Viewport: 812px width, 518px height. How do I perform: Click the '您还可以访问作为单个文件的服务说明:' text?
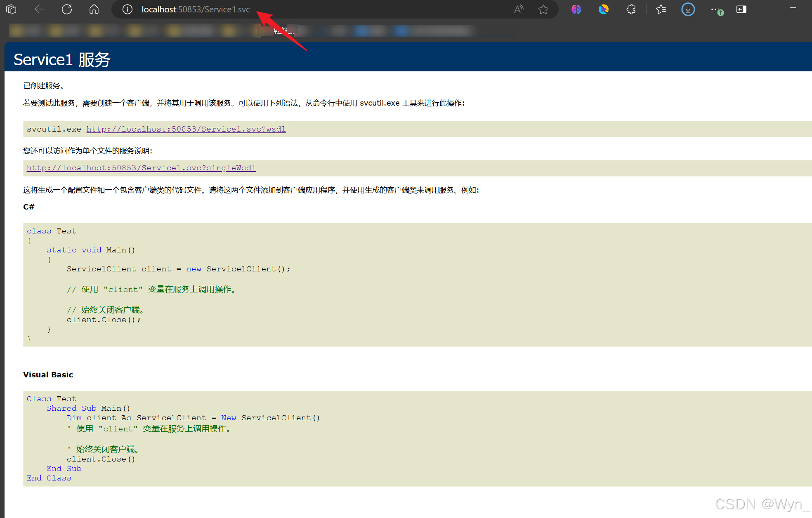pyautogui.click(x=87, y=151)
